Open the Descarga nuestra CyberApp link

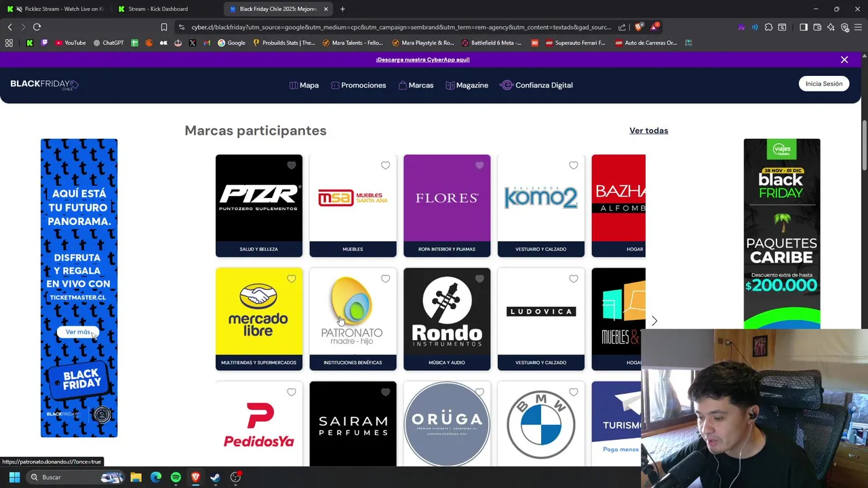[x=422, y=60]
